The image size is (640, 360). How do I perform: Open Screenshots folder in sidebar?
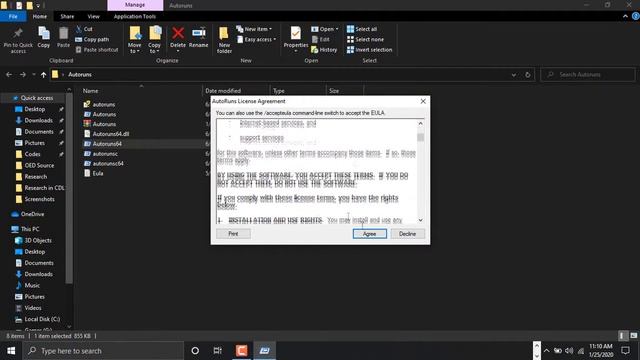[x=40, y=199]
